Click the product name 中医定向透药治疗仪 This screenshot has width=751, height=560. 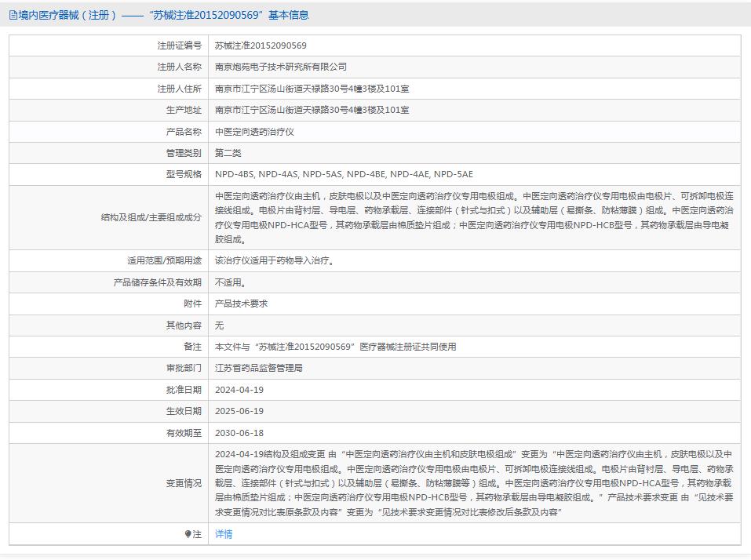254,132
